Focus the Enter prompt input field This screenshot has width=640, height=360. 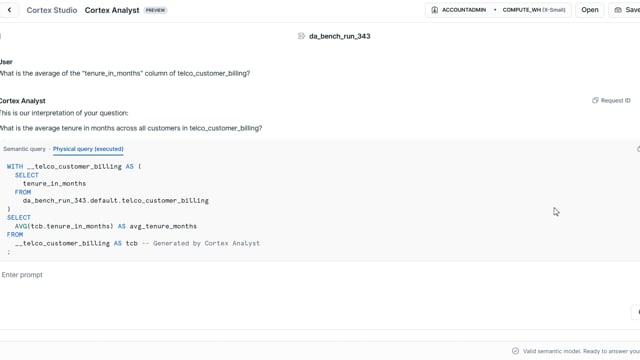coord(320,275)
